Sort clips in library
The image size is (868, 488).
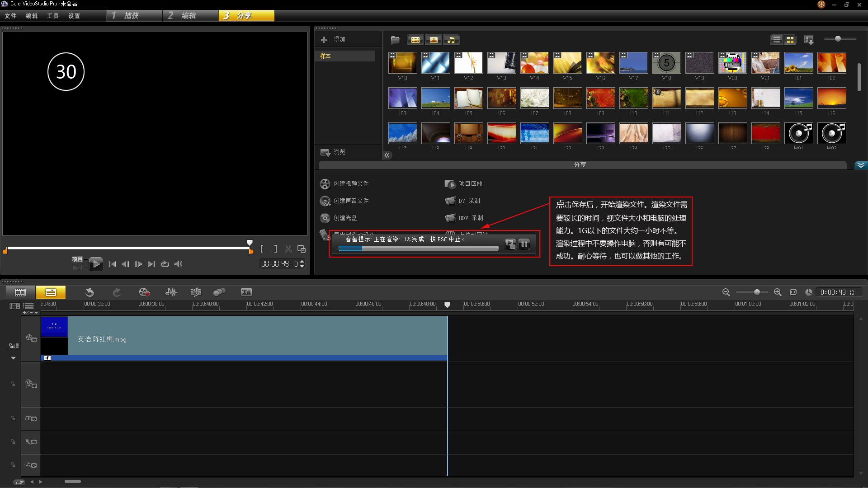[x=809, y=40]
